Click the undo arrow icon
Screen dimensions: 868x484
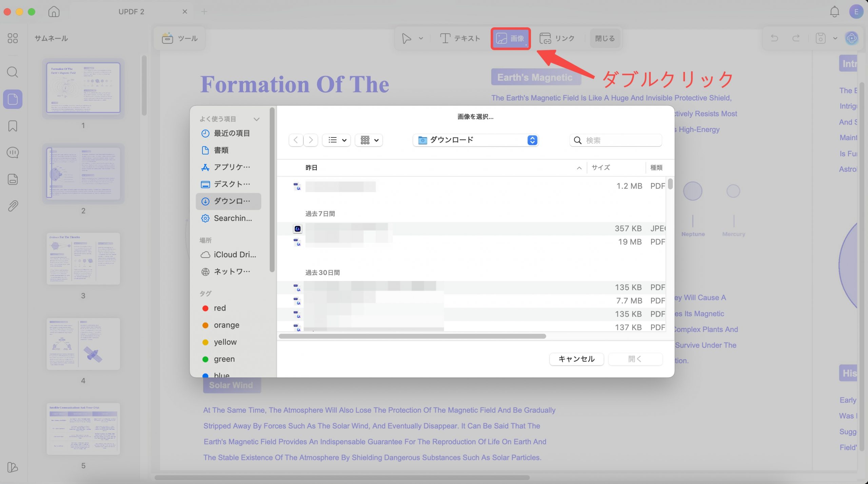[x=774, y=38]
